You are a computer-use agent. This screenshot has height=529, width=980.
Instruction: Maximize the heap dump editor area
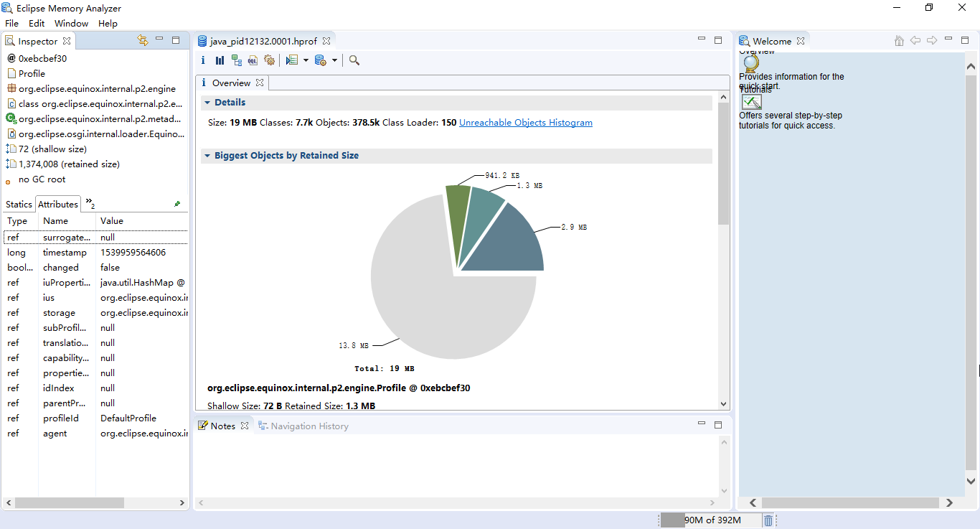click(718, 40)
